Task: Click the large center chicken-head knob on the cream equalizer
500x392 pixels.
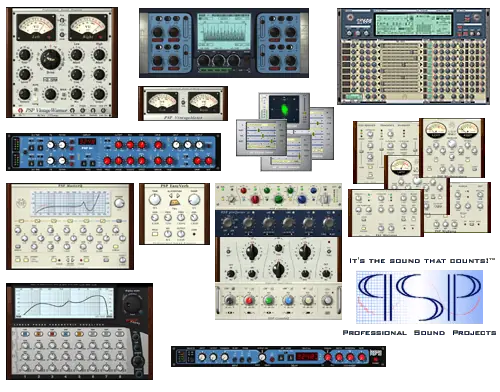Action: (x=278, y=269)
